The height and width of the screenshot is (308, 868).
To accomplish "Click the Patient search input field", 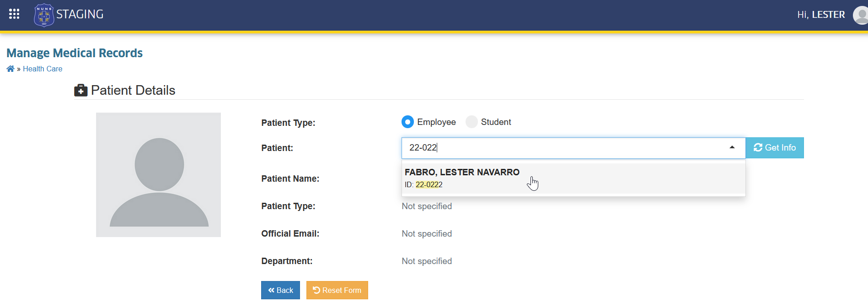I will [565, 148].
